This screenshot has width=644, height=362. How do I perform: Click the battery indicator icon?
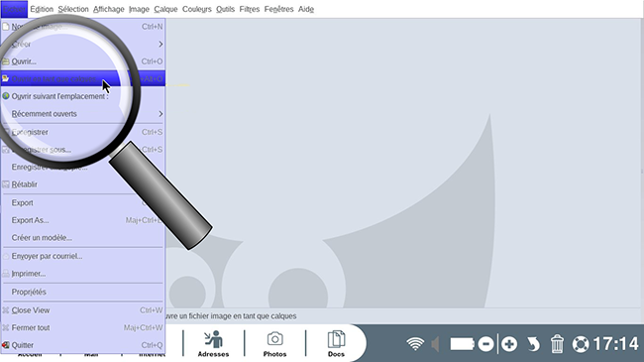pyautogui.click(x=462, y=344)
